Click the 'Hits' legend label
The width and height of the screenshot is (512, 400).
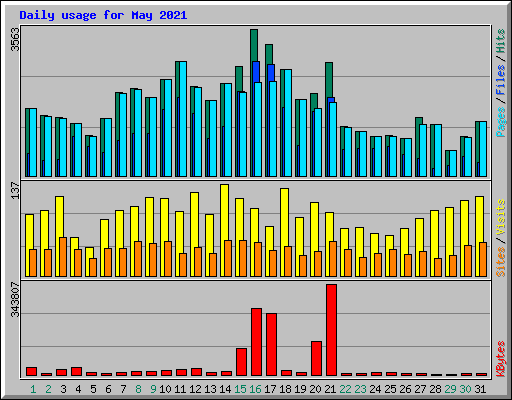point(500,41)
